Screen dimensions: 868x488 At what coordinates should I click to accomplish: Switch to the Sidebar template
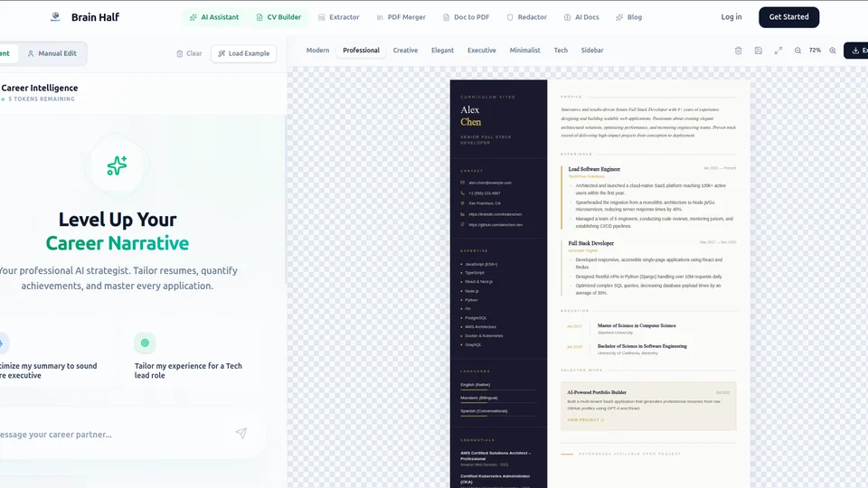point(592,51)
